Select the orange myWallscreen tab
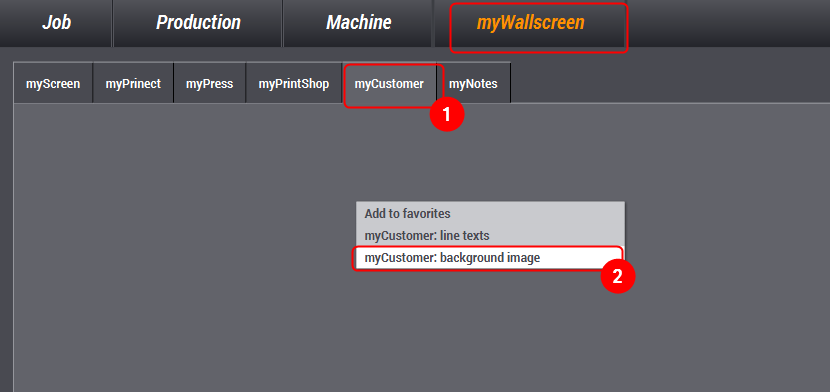The width and height of the screenshot is (830, 392). pos(530,23)
